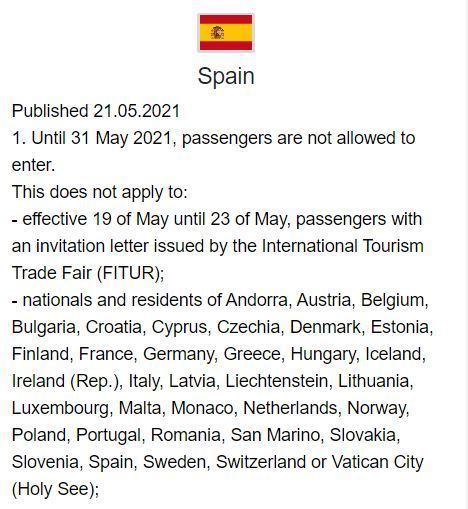468x509 pixels.
Task: Click the 'International Tourism' text
Action: pos(342,246)
